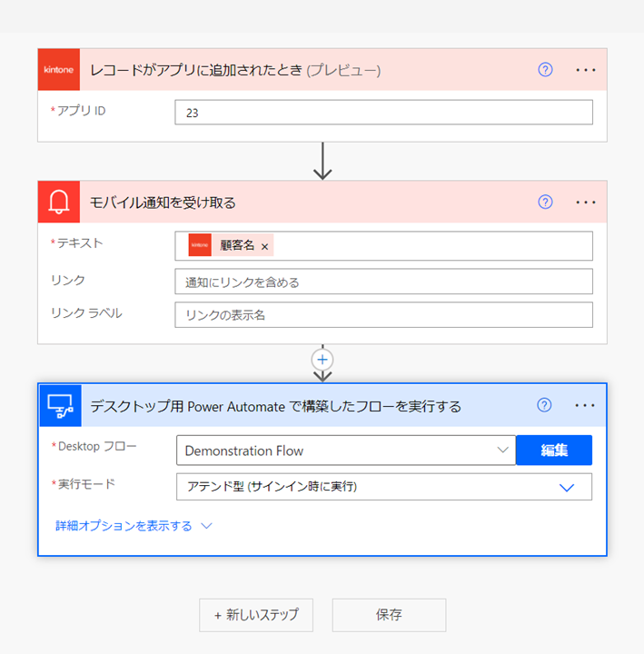Click the 新しいステップ button

coord(256,615)
